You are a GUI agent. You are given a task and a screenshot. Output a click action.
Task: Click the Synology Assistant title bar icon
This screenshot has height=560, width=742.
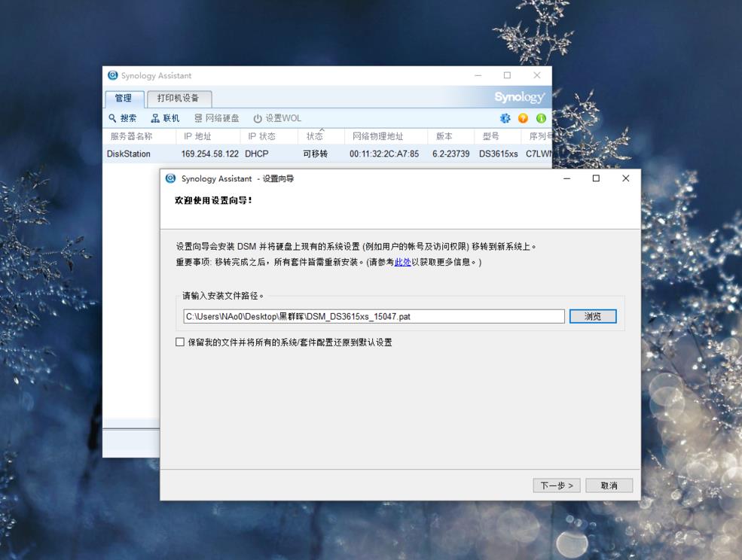pos(111,75)
